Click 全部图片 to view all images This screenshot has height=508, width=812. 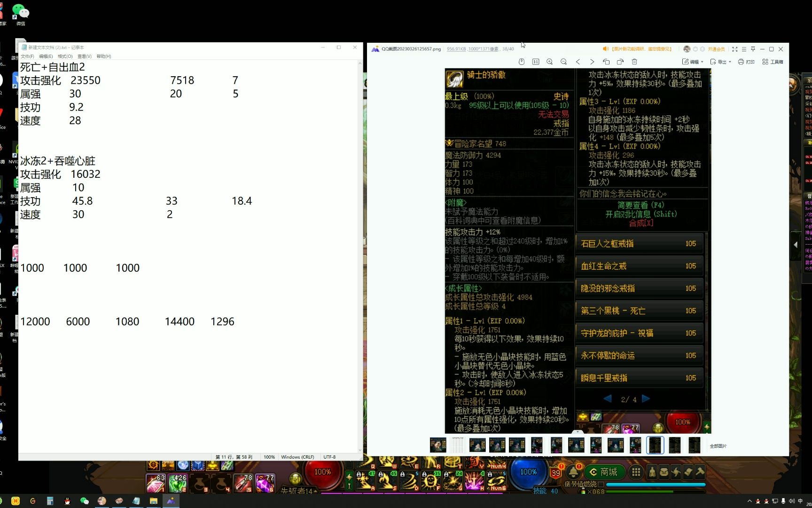(718, 446)
